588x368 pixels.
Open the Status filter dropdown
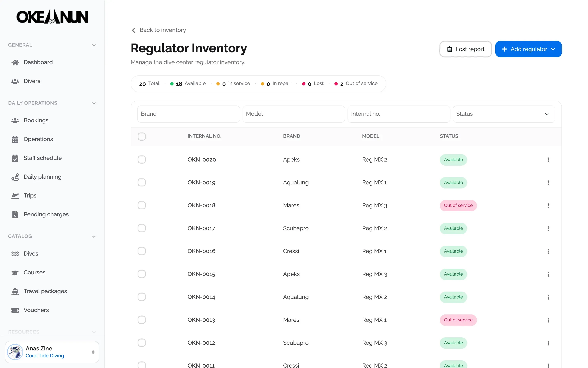coord(504,114)
